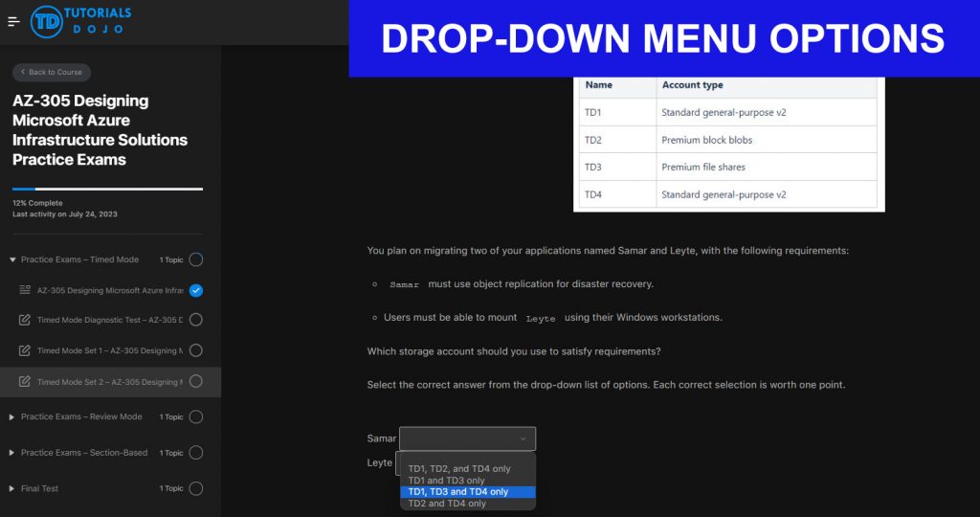The width and height of the screenshot is (980, 517).
Task: Click the lesson list icon beside AZ-305 Designing
Action: 25,290
